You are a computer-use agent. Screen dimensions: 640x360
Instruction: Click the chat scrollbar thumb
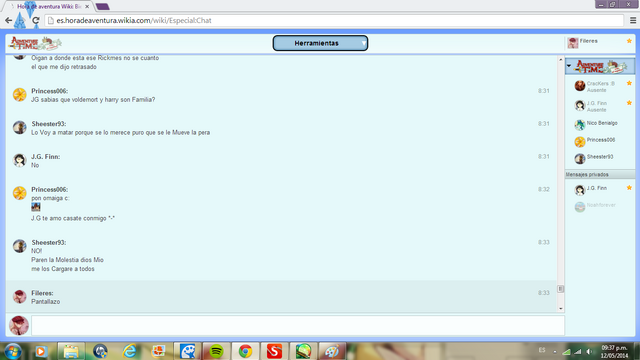[561, 289]
